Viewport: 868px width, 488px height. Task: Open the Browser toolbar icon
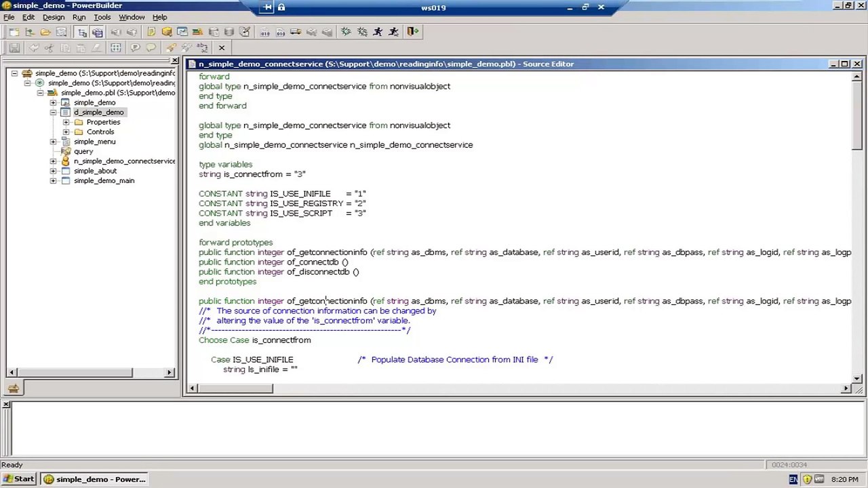[x=167, y=32]
